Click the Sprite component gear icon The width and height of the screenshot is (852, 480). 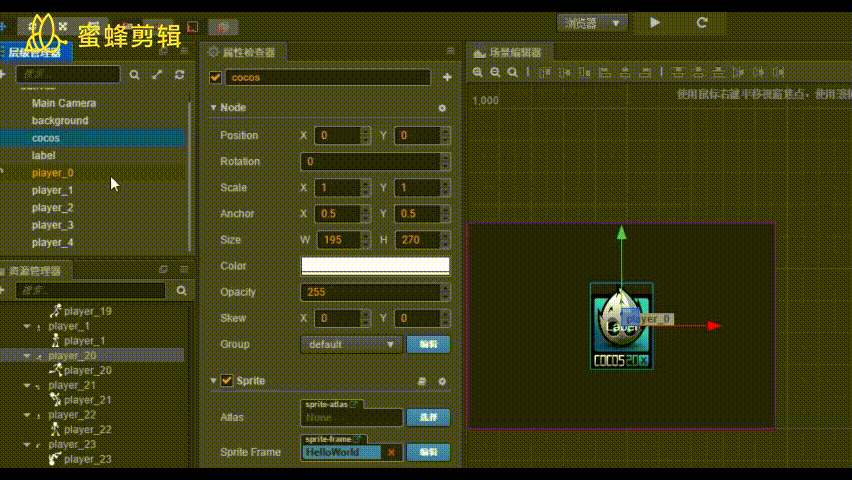point(442,382)
